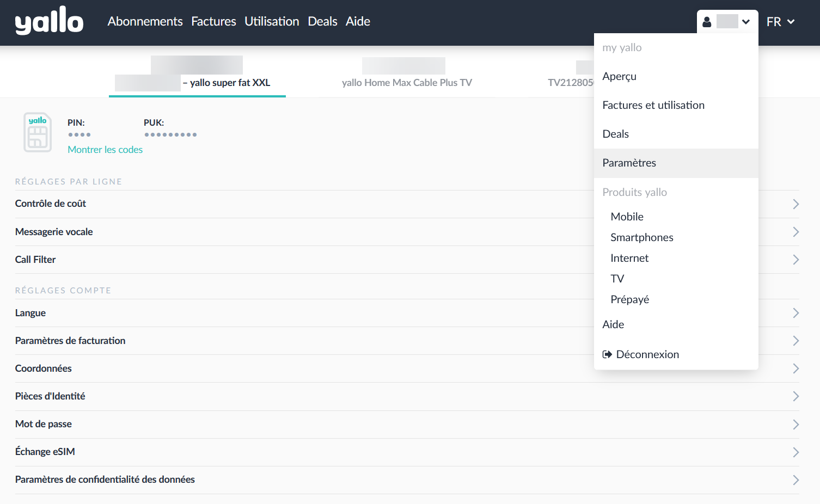Expand the Paramètres de facturation chevron
The width and height of the screenshot is (820, 504).
point(795,341)
